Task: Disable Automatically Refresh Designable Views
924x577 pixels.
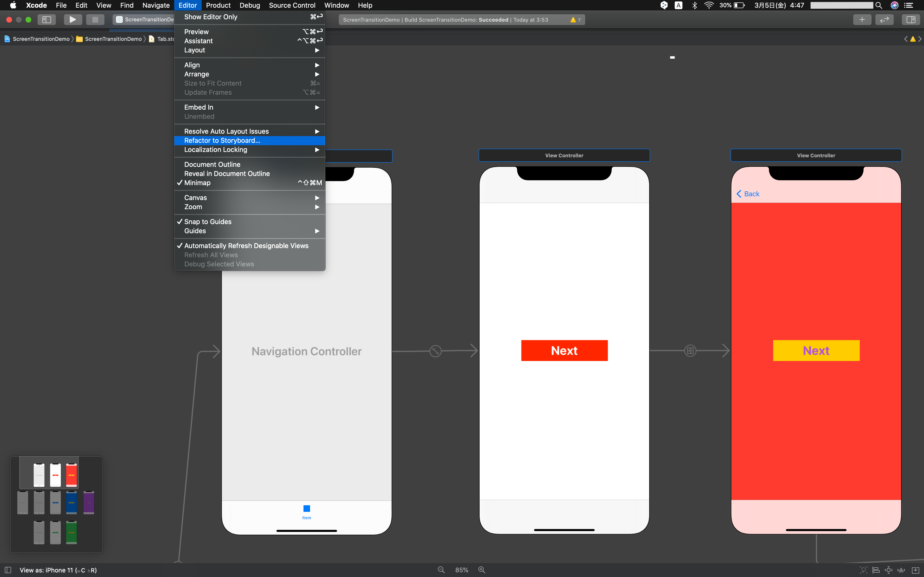Action: [x=246, y=246]
